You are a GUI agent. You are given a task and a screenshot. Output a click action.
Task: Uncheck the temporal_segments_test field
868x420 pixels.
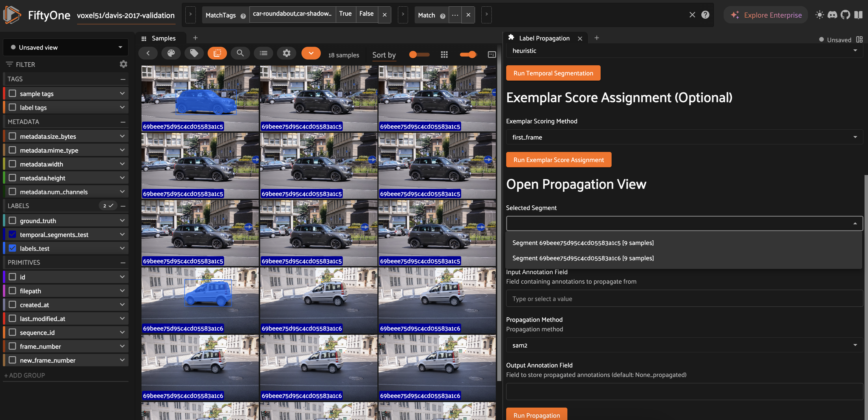point(12,234)
